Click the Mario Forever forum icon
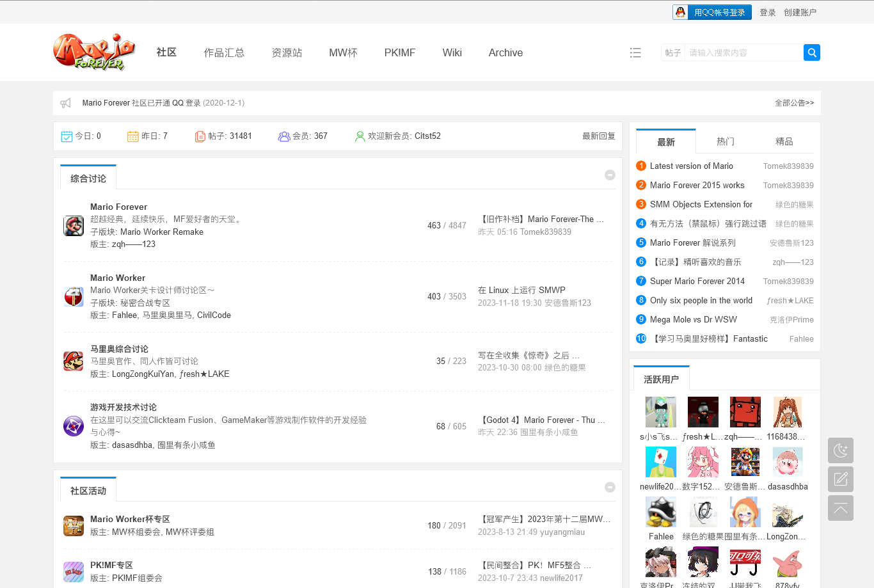The image size is (874, 588). coord(74,226)
